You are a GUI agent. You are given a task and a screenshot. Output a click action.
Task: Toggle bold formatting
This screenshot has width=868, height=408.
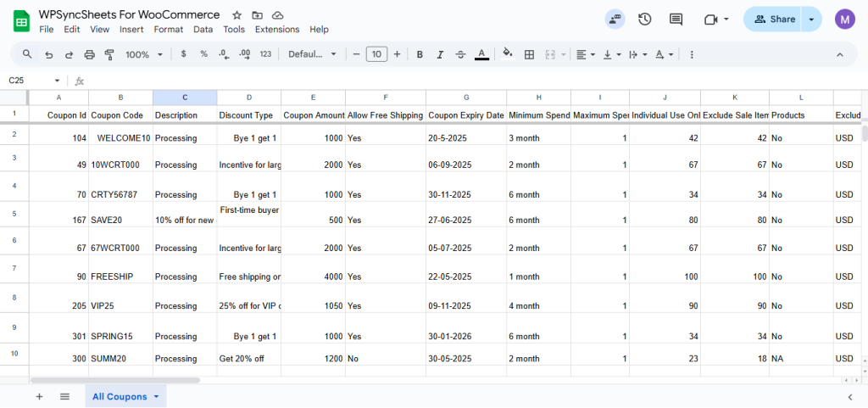coord(420,54)
